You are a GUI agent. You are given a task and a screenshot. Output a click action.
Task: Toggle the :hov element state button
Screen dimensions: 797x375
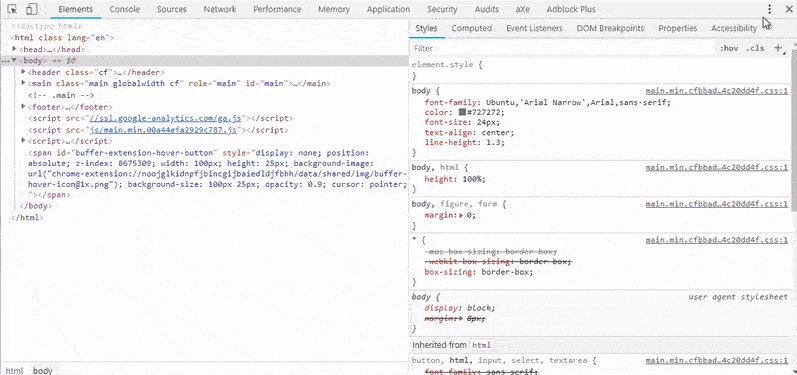pyautogui.click(x=728, y=48)
